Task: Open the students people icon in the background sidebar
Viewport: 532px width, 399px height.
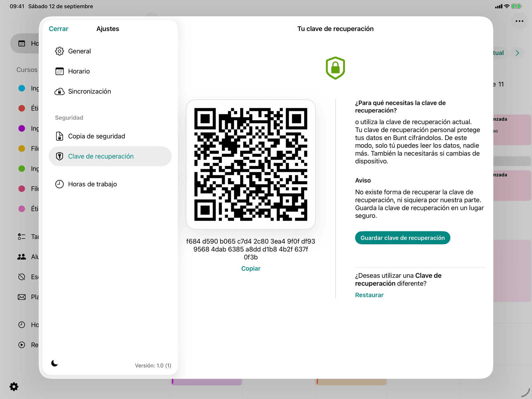Action: 22,257
